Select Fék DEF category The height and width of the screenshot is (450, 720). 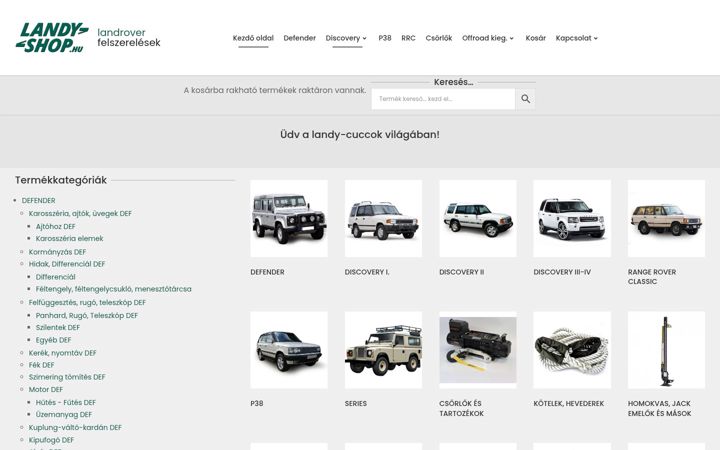pyautogui.click(x=41, y=365)
